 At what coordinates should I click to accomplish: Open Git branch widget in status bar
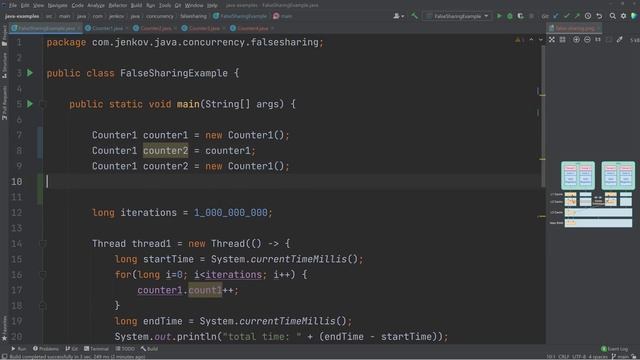(621, 357)
